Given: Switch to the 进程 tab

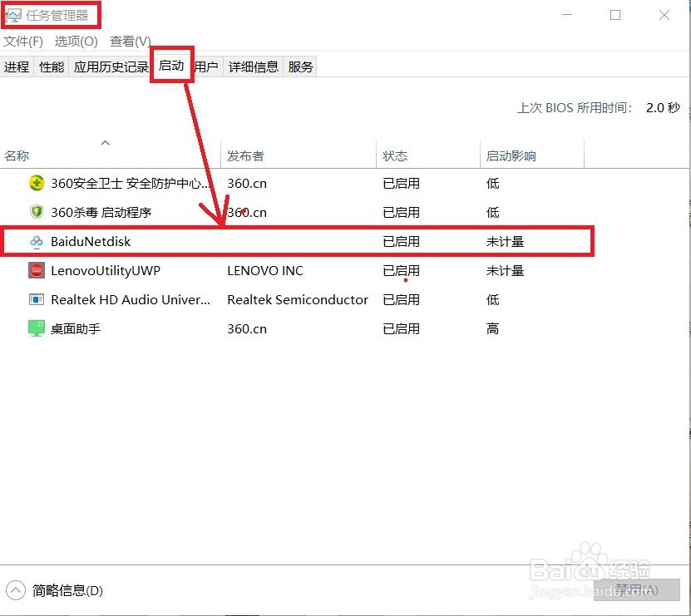Looking at the screenshot, I should [x=17, y=67].
